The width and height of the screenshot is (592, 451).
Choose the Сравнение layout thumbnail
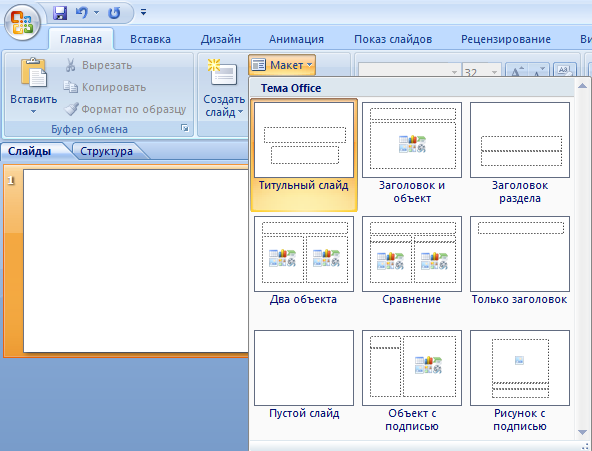(x=412, y=260)
